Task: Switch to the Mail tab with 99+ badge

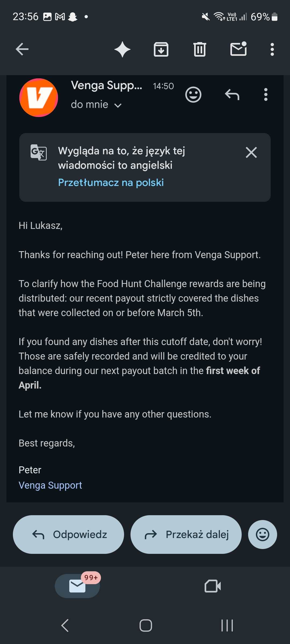Action: [x=77, y=586]
